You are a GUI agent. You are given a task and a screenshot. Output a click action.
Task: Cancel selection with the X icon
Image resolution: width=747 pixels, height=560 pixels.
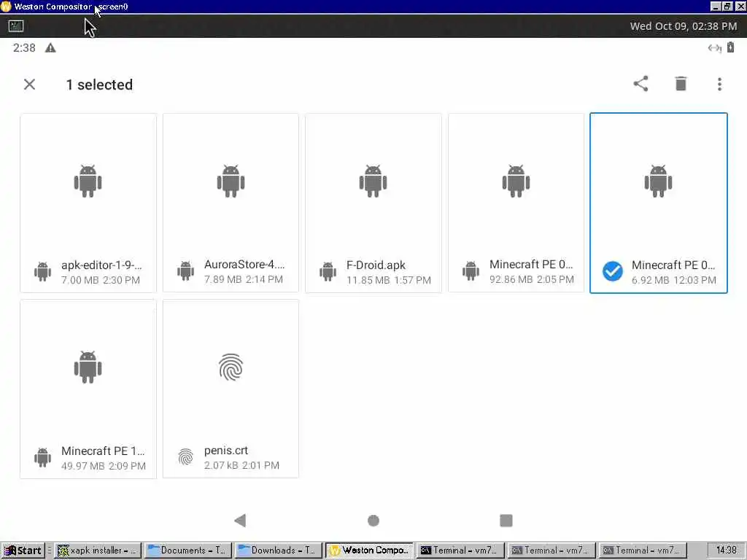pos(29,85)
